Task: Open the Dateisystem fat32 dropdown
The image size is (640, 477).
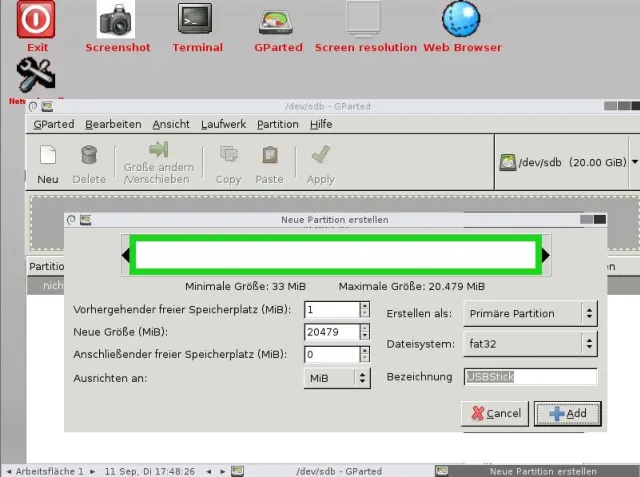Action: click(531, 344)
